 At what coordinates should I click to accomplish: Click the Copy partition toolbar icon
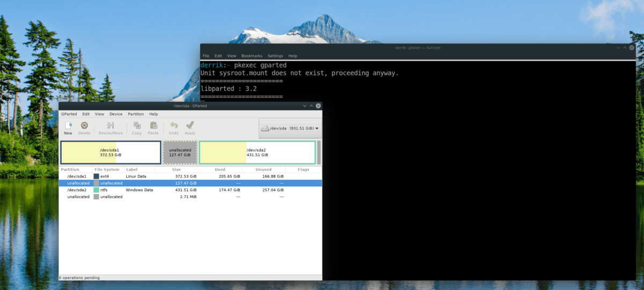point(137,128)
